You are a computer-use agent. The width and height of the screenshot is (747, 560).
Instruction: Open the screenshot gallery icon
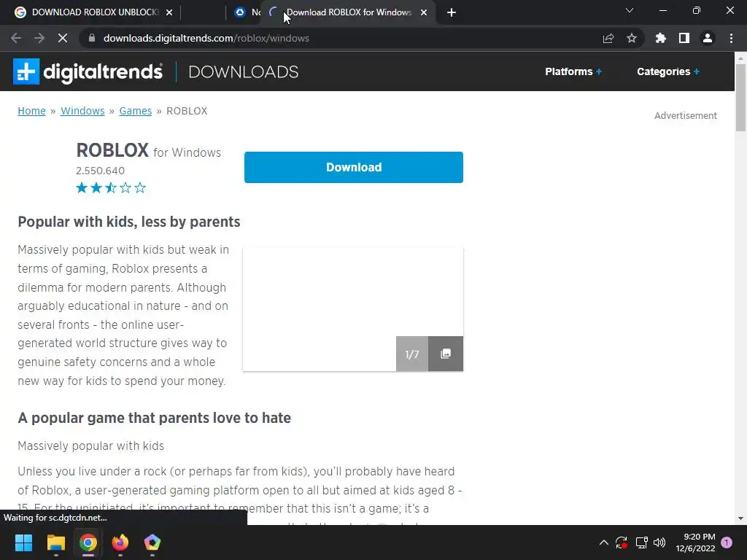[446, 354]
